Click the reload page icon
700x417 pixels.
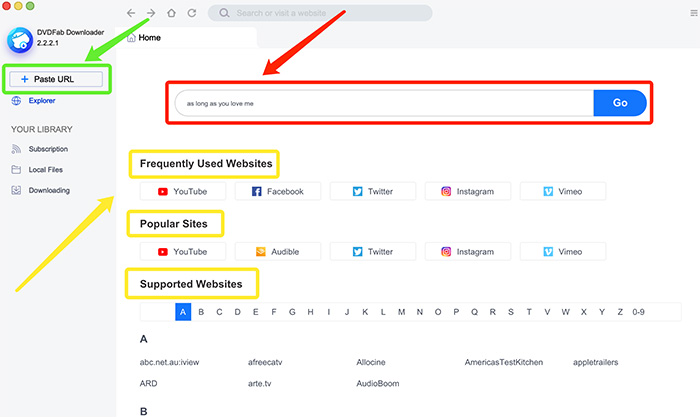191,13
